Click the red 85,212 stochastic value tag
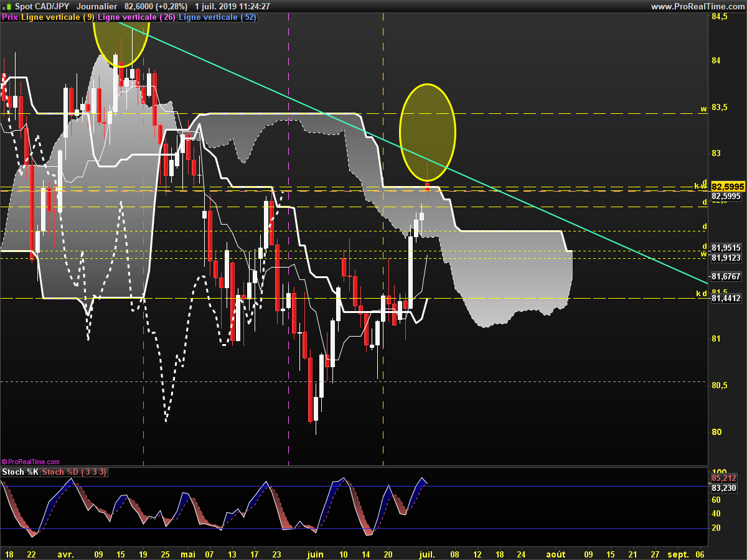Screen dimensions: 747x560 (724, 478)
